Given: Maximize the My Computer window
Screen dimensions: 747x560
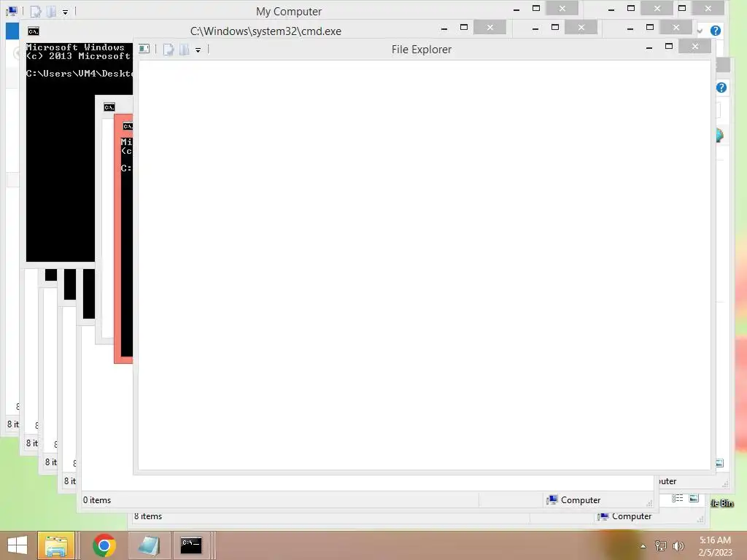Looking at the screenshot, I should tap(536, 8).
